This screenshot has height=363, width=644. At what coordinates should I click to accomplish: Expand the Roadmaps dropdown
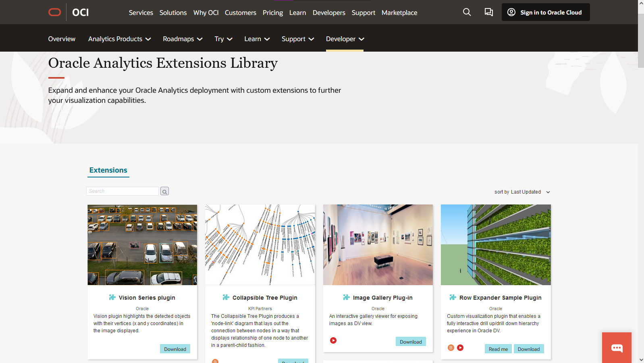tap(183, 39)
